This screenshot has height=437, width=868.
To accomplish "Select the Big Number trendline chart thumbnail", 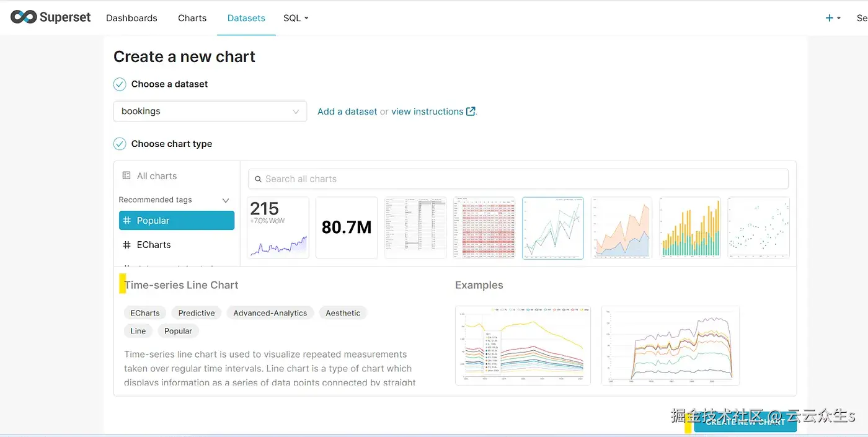I will (x=278, y=227).
